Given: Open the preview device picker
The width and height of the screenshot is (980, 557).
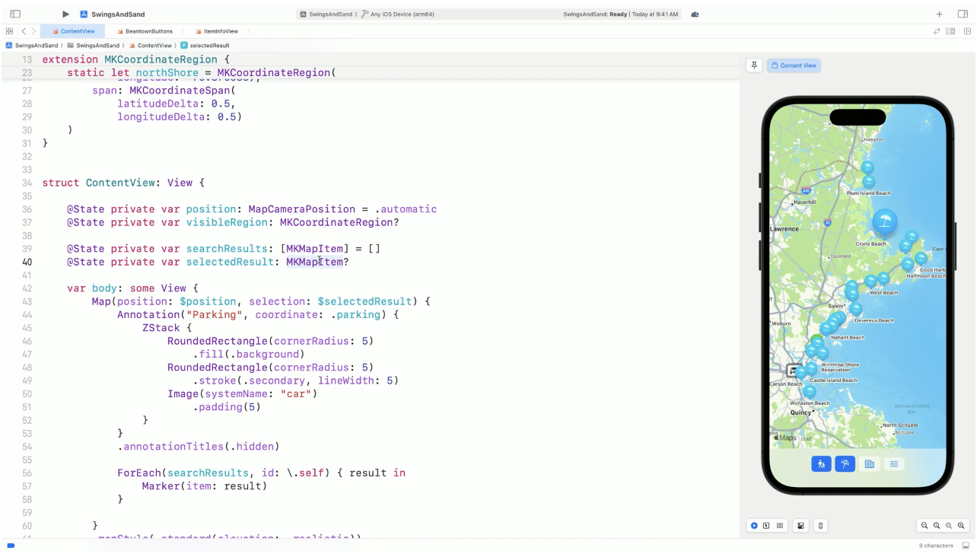Looking at the screenshot, I should (x=820, y=526).
